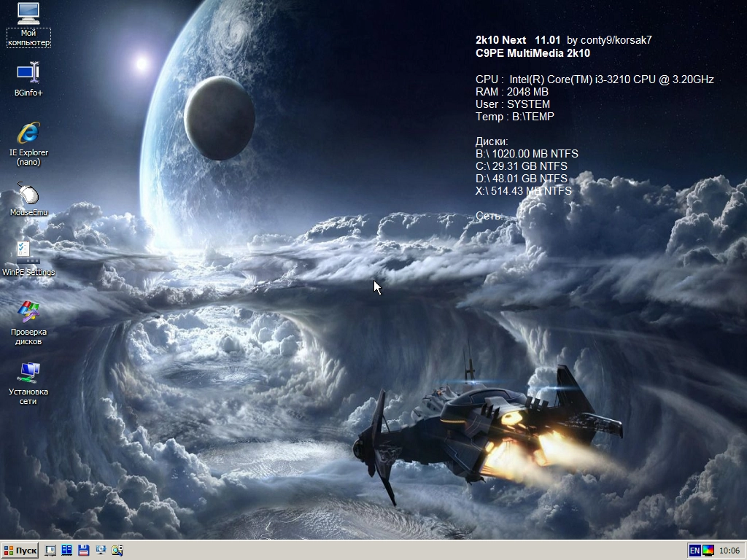
Task: Click the 10:06 taskbar clock
Action: 729,551
